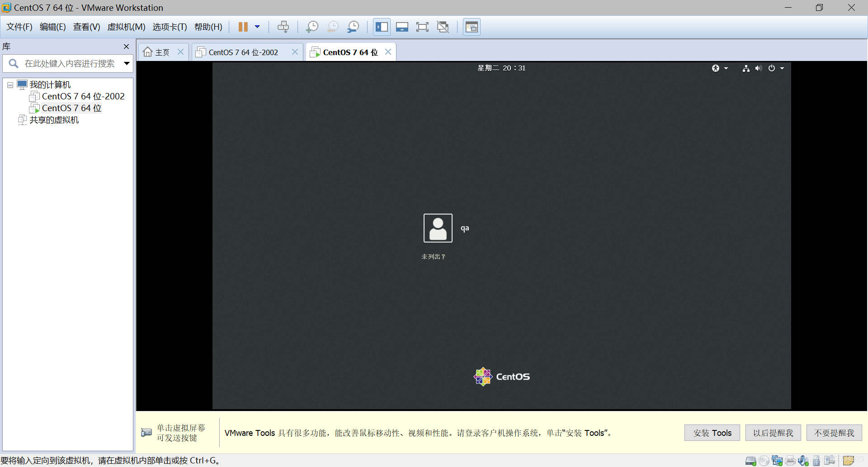The image size is (868, 467).
Task: Click the 未列出？ link
Action: [x=433, y=257]
